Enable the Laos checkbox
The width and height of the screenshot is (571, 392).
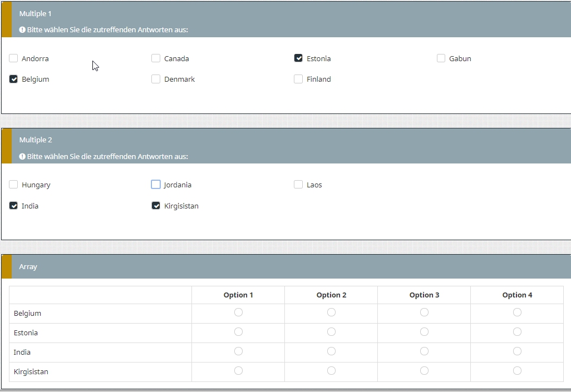click(x=298, y=185)
